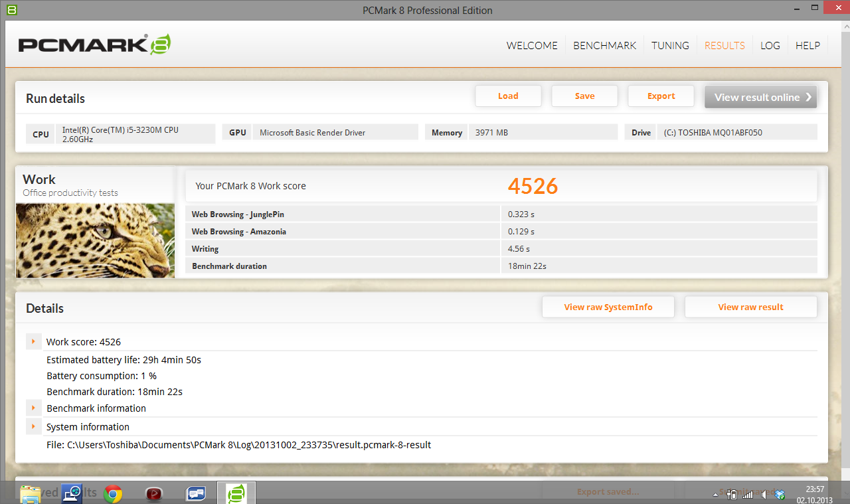This screenshot has width=850, height=504.
Task: Click the result file path line
Action: click(239, 445)
